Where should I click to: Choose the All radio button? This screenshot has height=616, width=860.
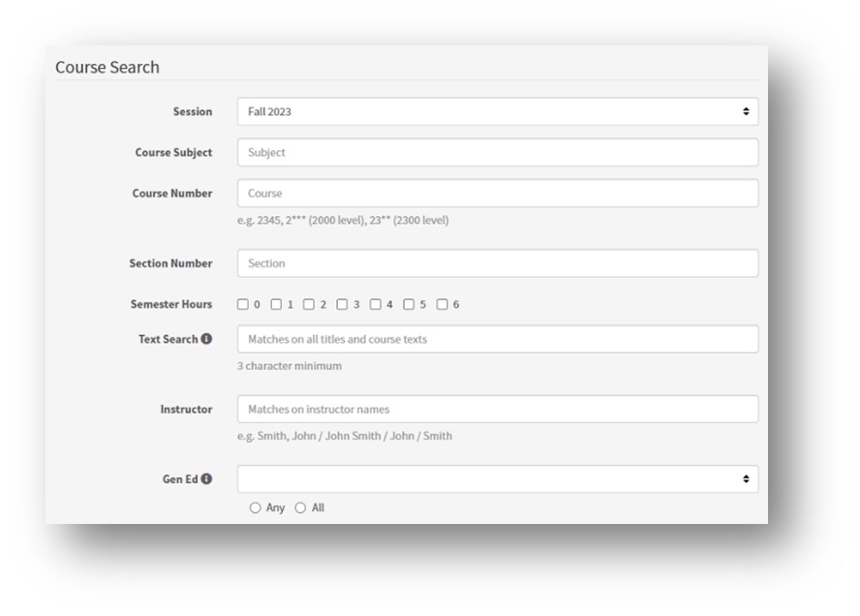pyautogui.click(x=300, y=508)
